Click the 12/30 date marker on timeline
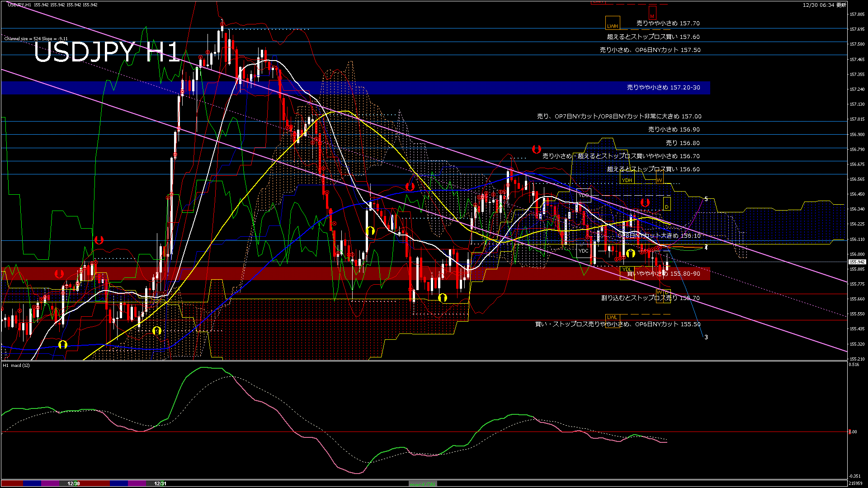The height and width of the screenshot is (488, 868). pos(73,483)
